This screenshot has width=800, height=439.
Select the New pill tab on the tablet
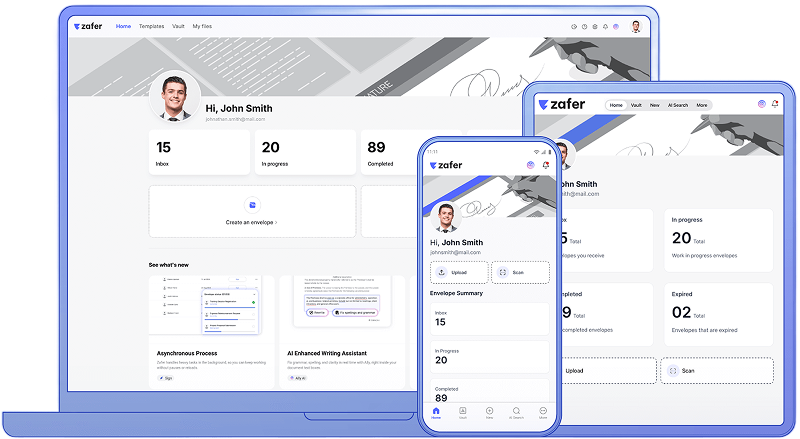655,105
